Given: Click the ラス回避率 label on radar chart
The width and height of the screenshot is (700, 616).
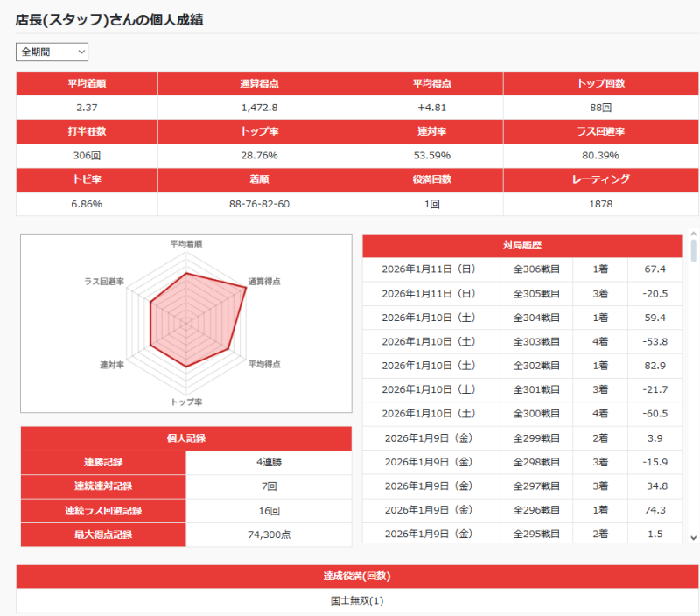Looking at the screenshot, I should 104,282.
